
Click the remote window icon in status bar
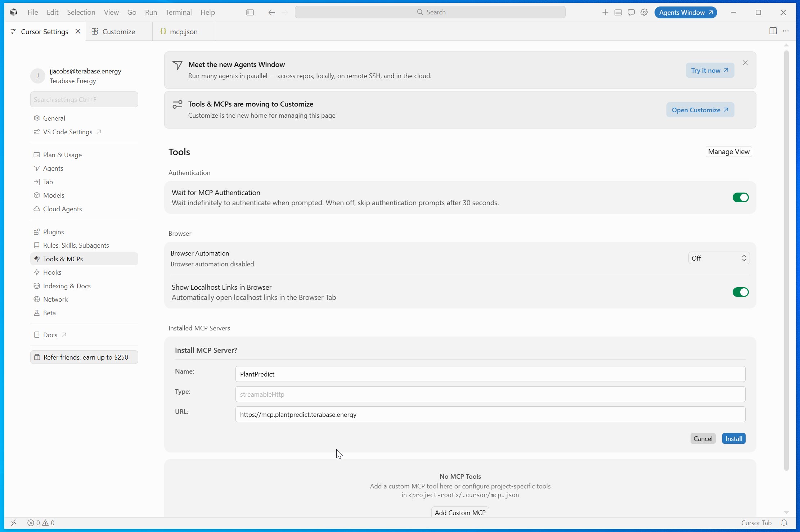pos(13,523)
